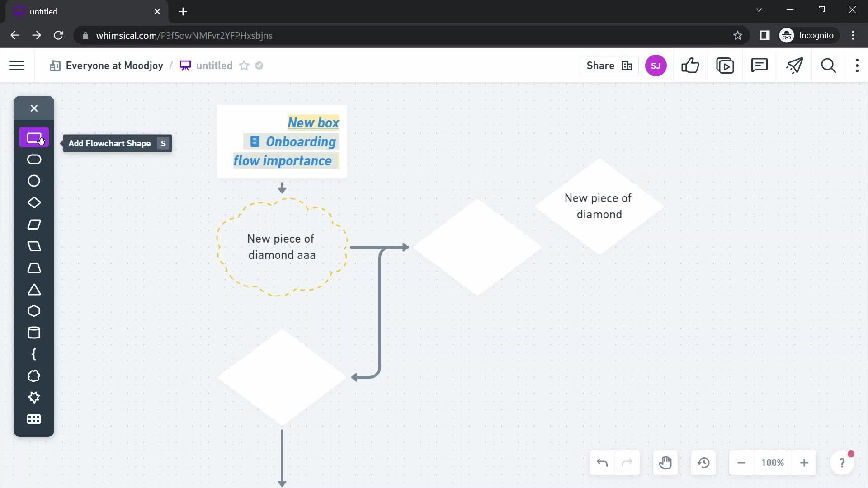Select the 'Everyone at Moodjoy' workspace menu

coord(107,66)
